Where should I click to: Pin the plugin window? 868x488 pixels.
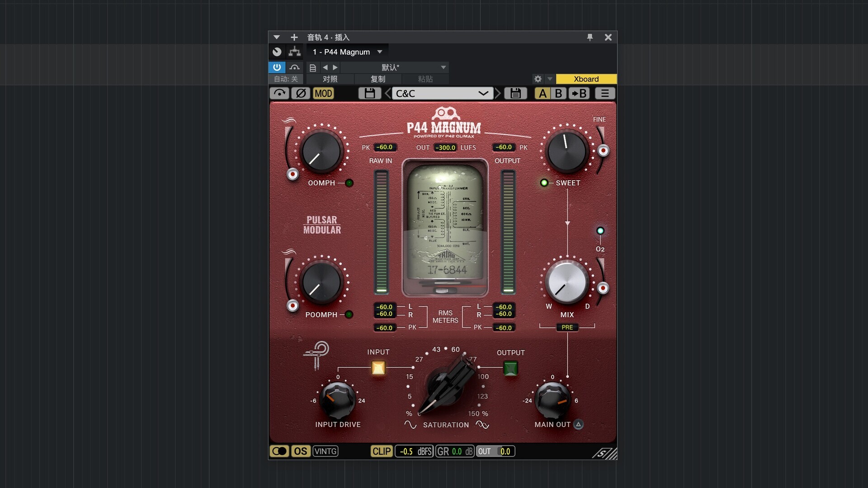click(x=590, y=38)
